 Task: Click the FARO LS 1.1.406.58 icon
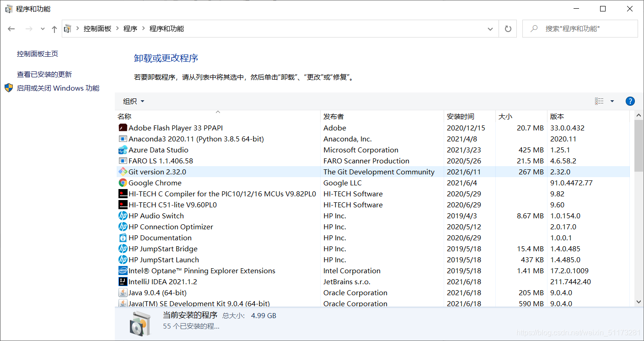pos(123,161)
